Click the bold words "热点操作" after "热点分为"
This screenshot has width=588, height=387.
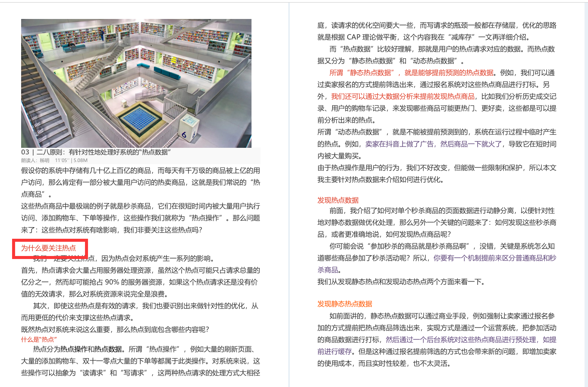click(74, 349)
